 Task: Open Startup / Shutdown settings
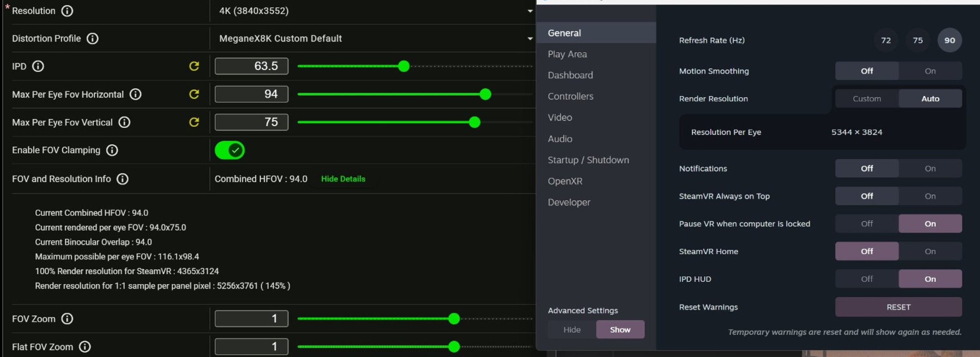point(596,160)
